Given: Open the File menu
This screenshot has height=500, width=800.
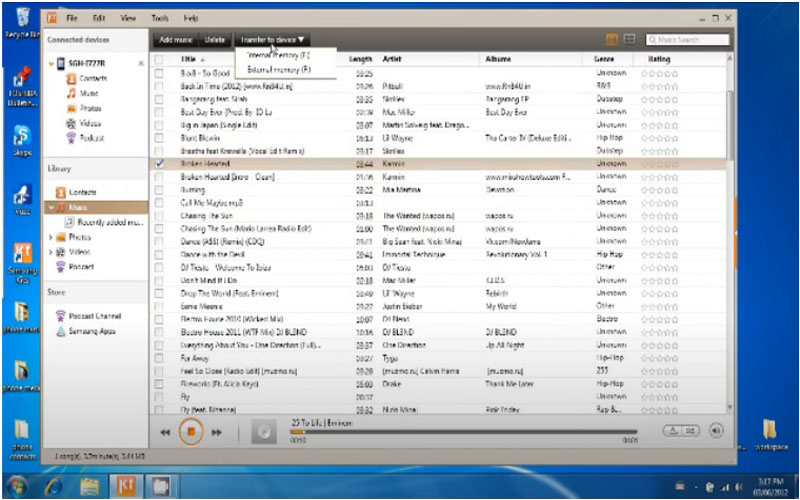Looking at the screenshot, I should point(72,18).
